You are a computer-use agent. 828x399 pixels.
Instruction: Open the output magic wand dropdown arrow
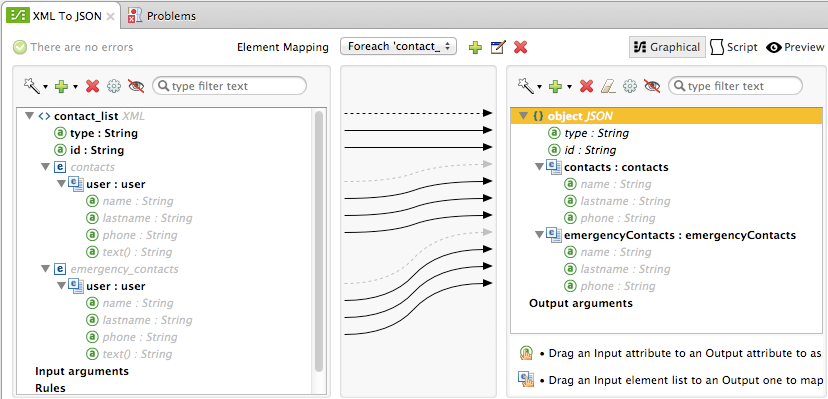click(x=539, y=87)
